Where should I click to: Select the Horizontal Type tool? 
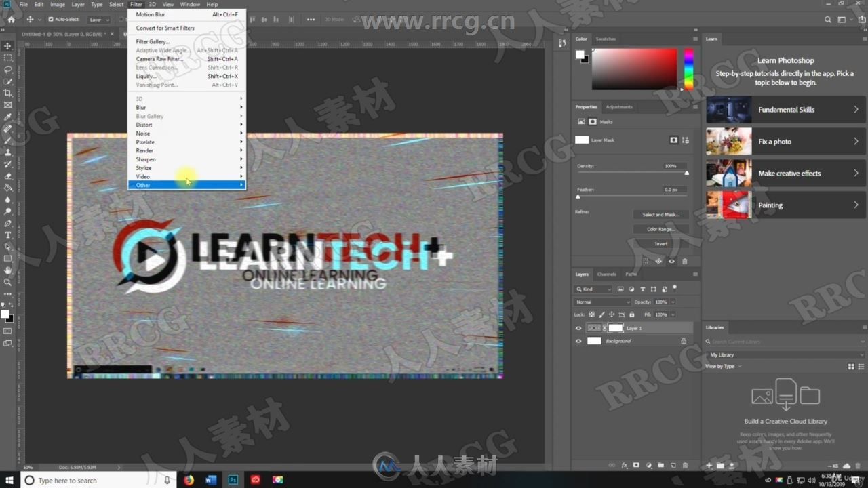tap(8, 235)
